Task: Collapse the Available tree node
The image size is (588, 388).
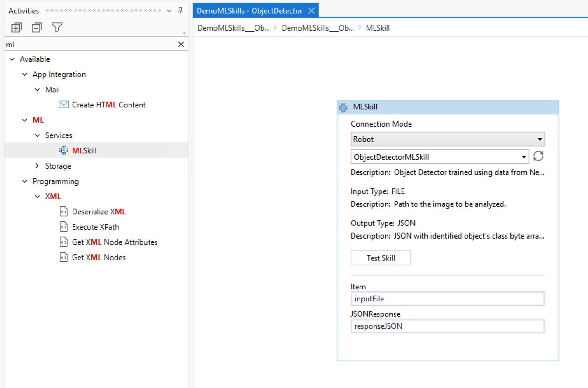Action: tap(12, 59)
